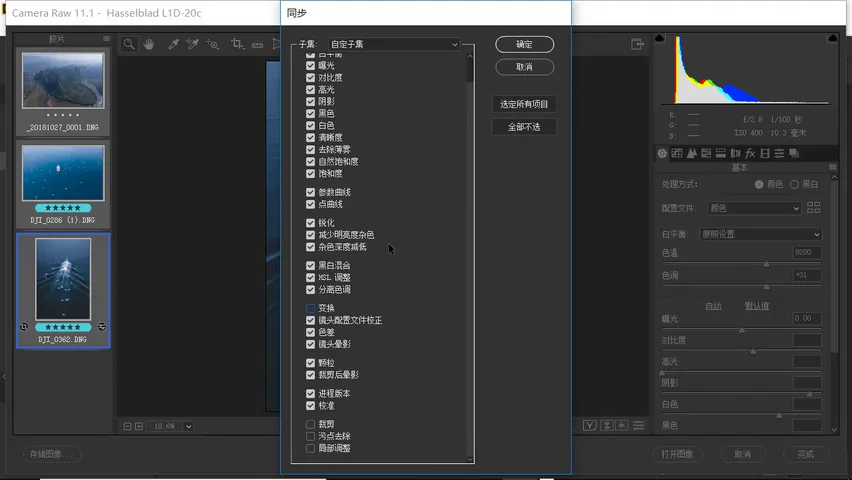
Task: Click zoom out minus button below preview
Action: (x=127, y=426)
